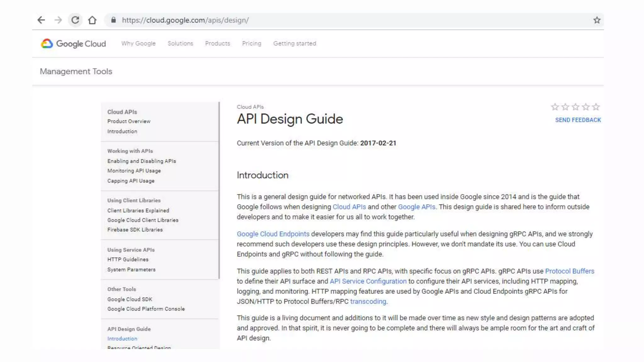The width and height of the screenshot is (644, 362).
Task: Open the Solutions menu
Action: 180,43
